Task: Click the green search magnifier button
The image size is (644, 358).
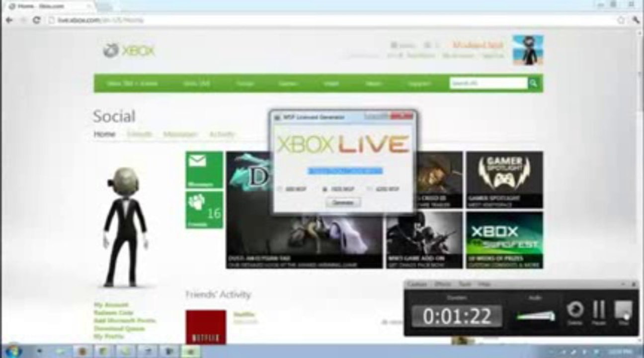Action: click(x=533, y=83)
